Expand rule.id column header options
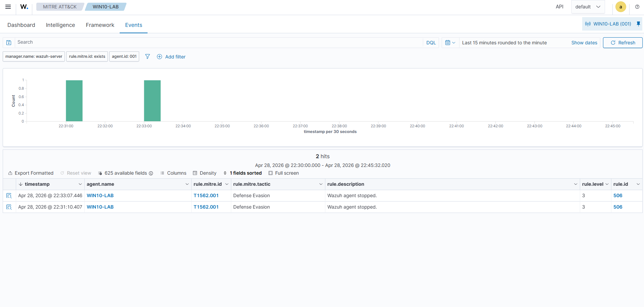Screen dimensions: 644x307 (x=638, y=184)
